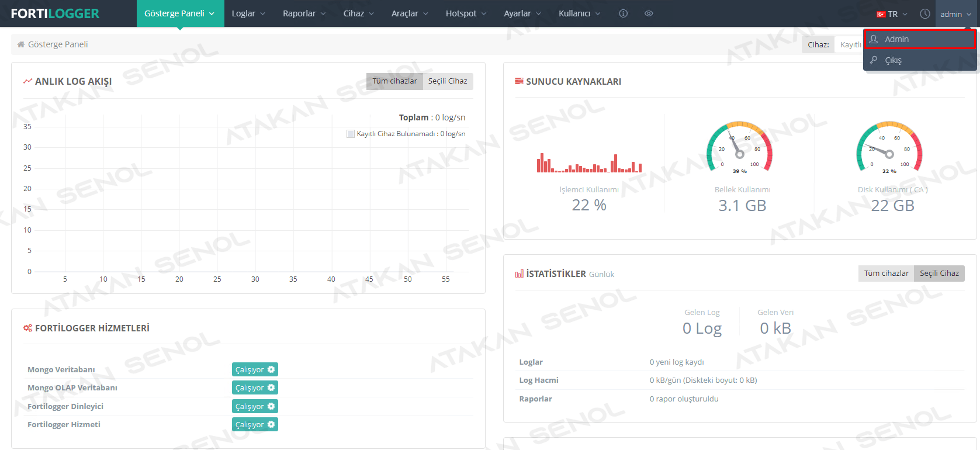Click the Fortilogger Hizmetleri gears icon

(27, 328)
